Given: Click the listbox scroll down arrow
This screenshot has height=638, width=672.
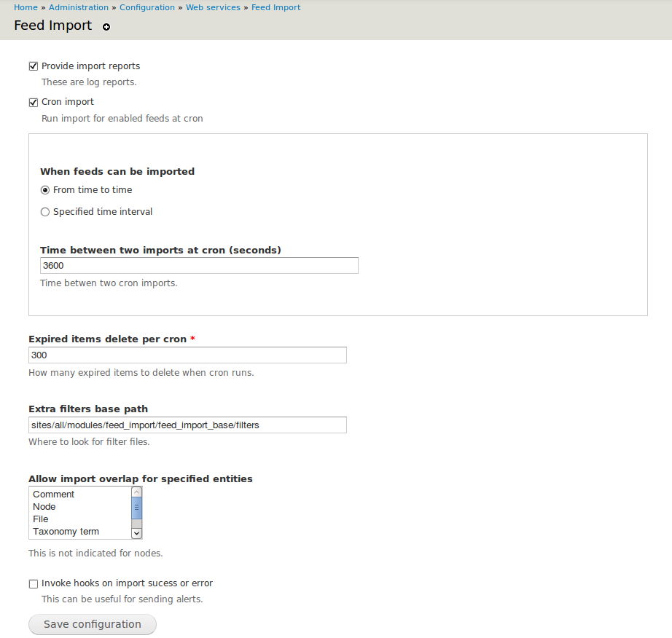Looking at the screenshot, I should tap(137, 533).
